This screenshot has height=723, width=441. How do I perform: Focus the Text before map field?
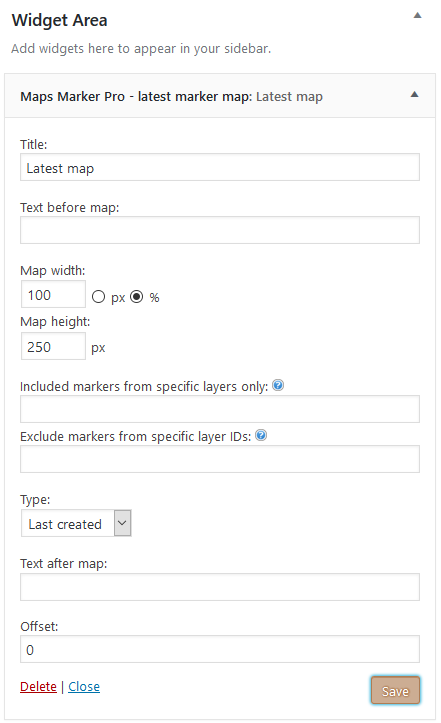coord(220,230)
